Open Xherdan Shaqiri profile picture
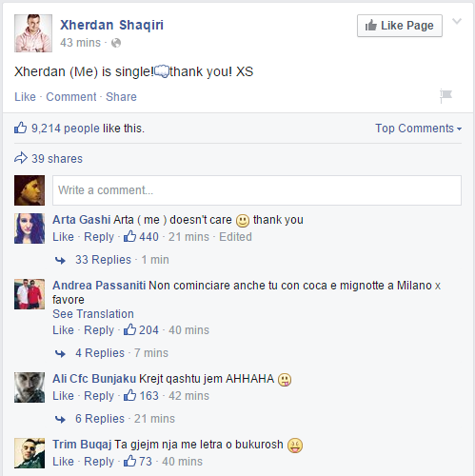475x476 pixels. pos(33,33)
